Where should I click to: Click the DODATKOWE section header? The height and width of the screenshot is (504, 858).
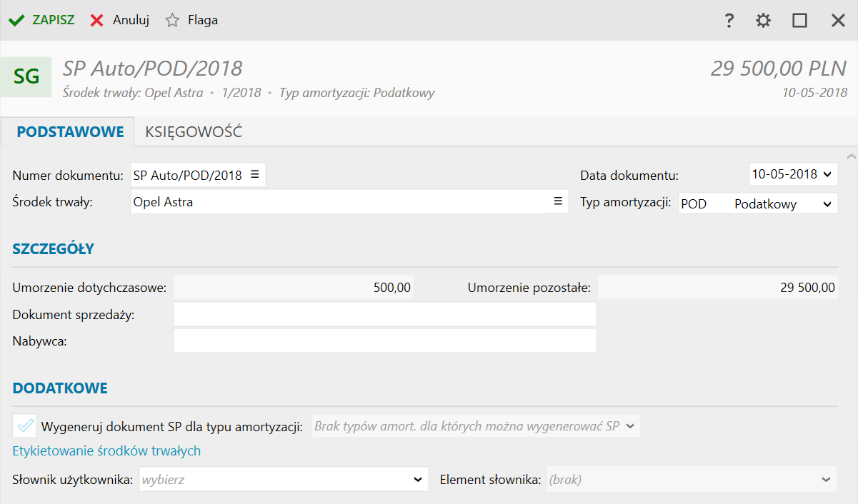(x=60, y=388)
